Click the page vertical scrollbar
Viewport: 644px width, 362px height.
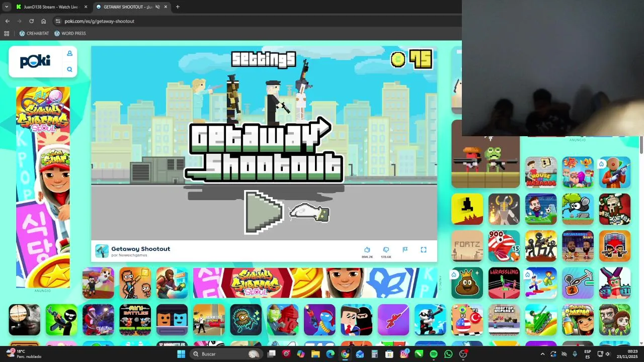point(641,145)
